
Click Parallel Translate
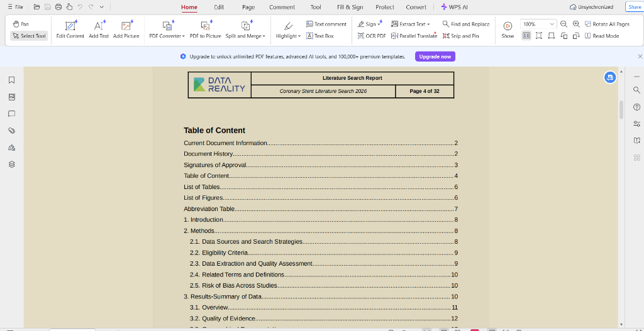(414, 36)
